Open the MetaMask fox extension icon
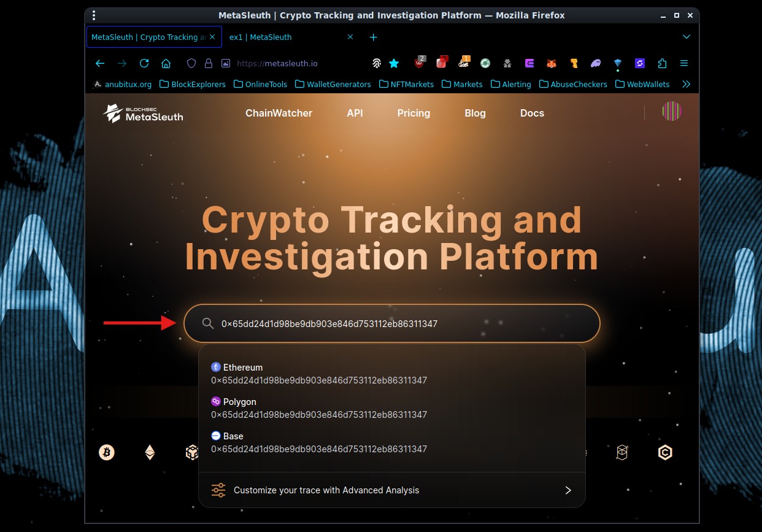This screenshot has height=532, width=762. (x=552, y=63)
